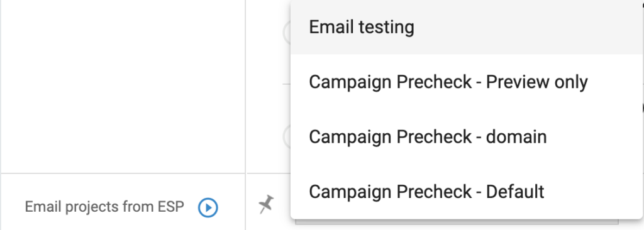Select Email testing from the dropdown list
Screen dimensions: 644x230
[x=467, y=27]
